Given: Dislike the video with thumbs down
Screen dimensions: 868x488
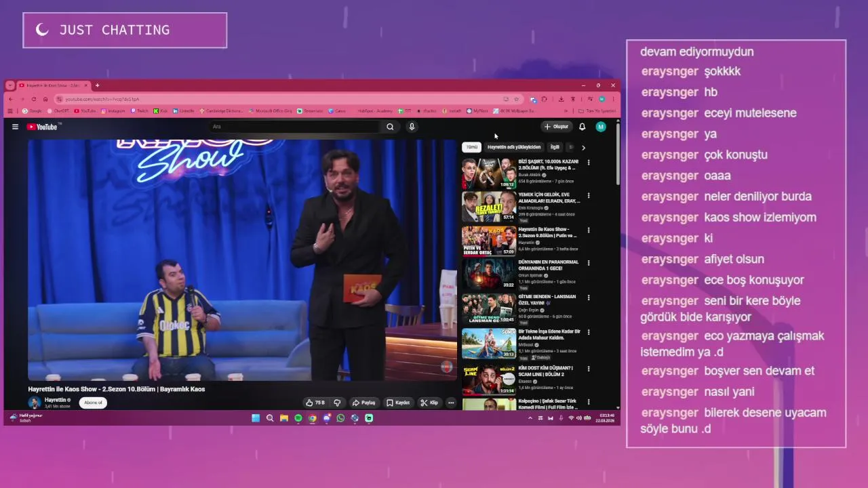Looking at the screenshot, I should tap(337, 403).
